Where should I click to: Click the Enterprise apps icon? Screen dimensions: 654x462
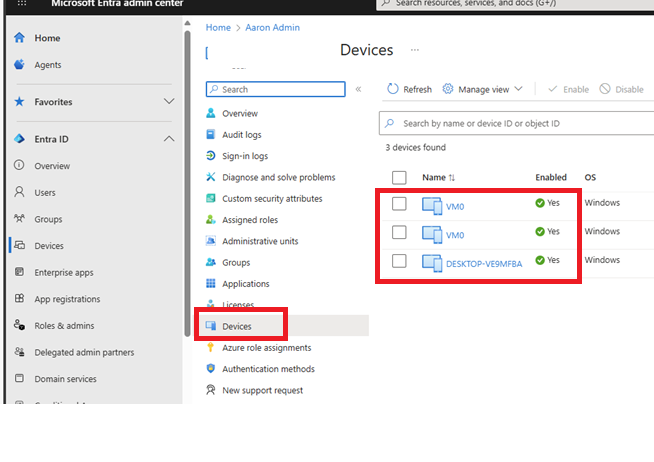(19, 272)
